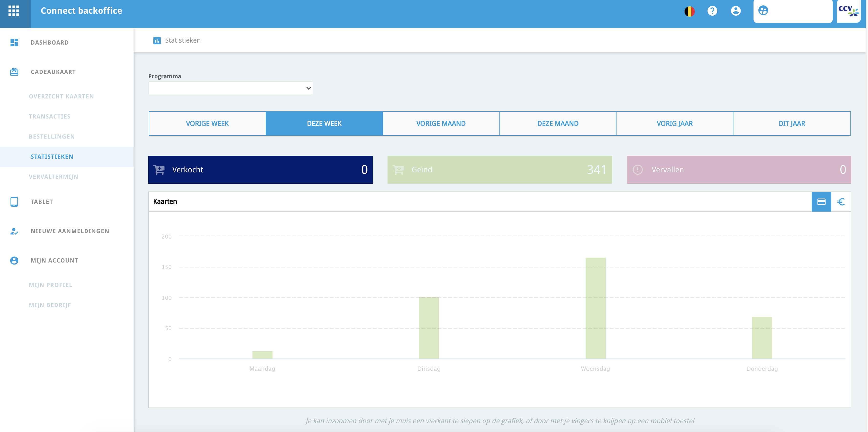Go to Vervaltermijn in the sidebar

tap(53, 177)
